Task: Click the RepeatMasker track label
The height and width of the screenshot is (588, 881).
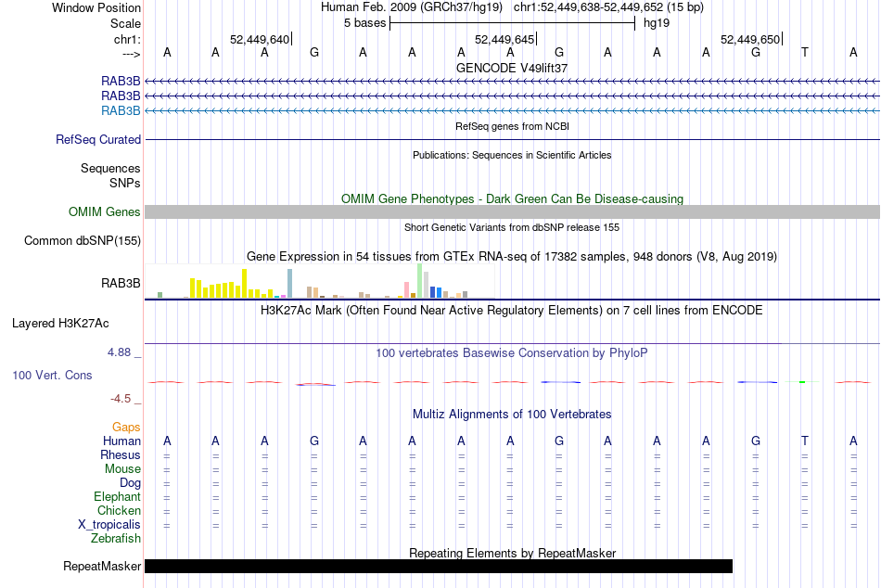Action: pyautogui.click(x=102, y=566)
